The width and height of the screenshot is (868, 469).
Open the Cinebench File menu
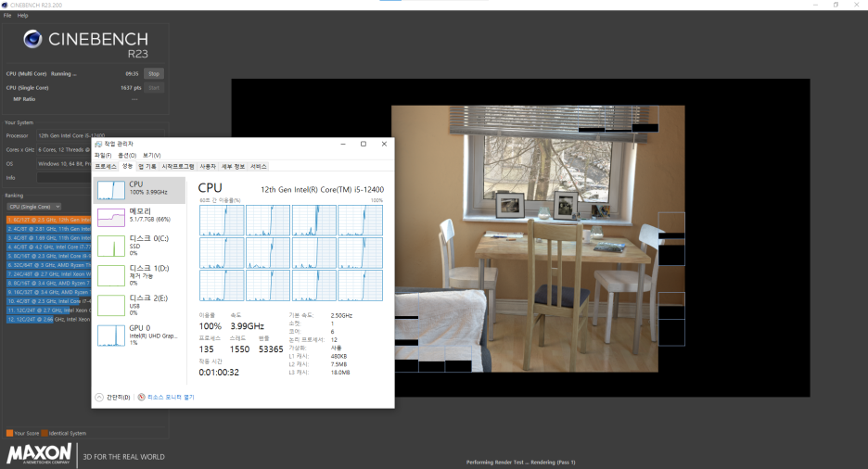tap(7, 16)
